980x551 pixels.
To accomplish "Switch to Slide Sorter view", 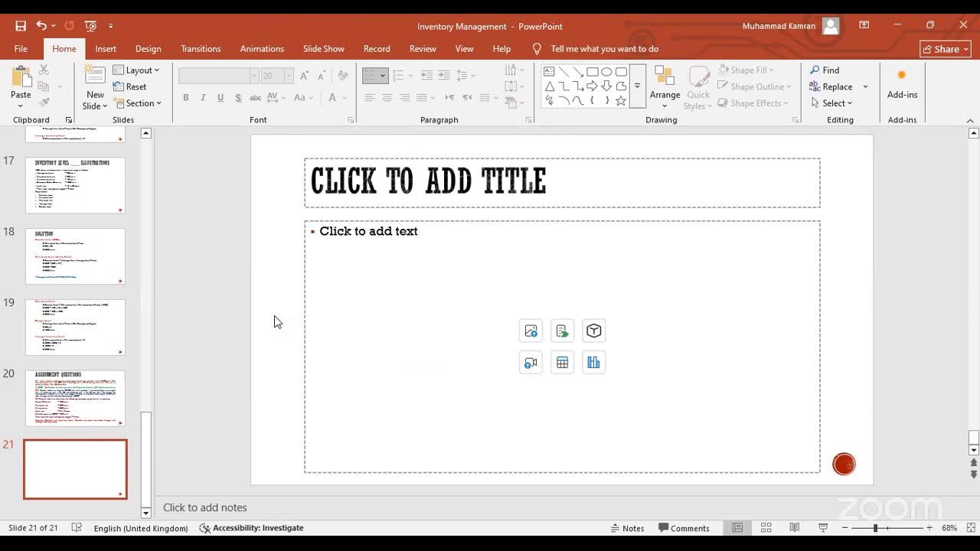I will [766, 528].
